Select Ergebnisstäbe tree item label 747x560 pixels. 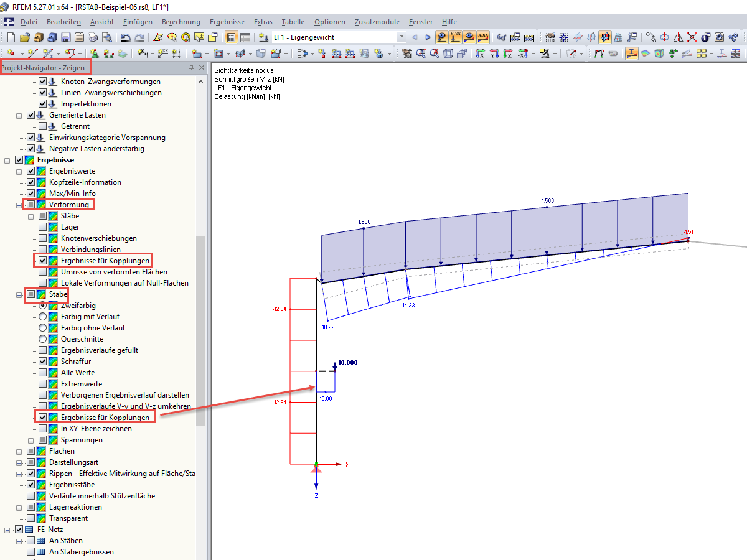pyautogui.click(x=72, y=485)
